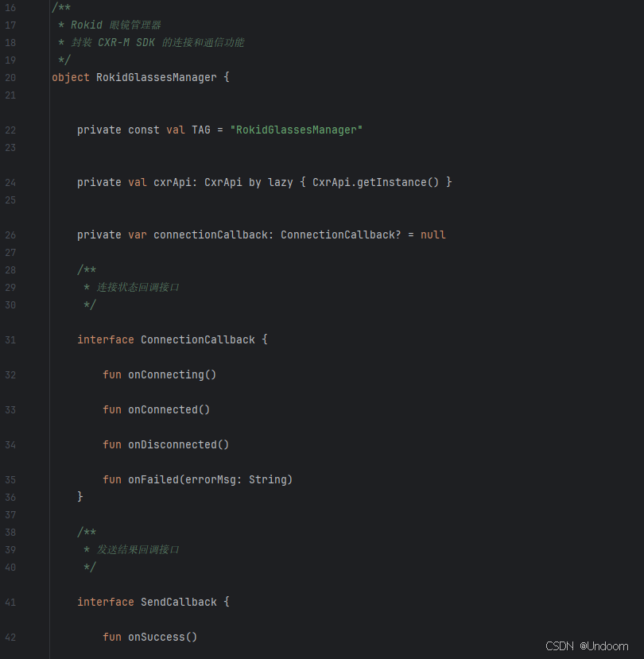Click the comment '连接状态回调接口'
This screenshot has width=644, height=659.
138,288
